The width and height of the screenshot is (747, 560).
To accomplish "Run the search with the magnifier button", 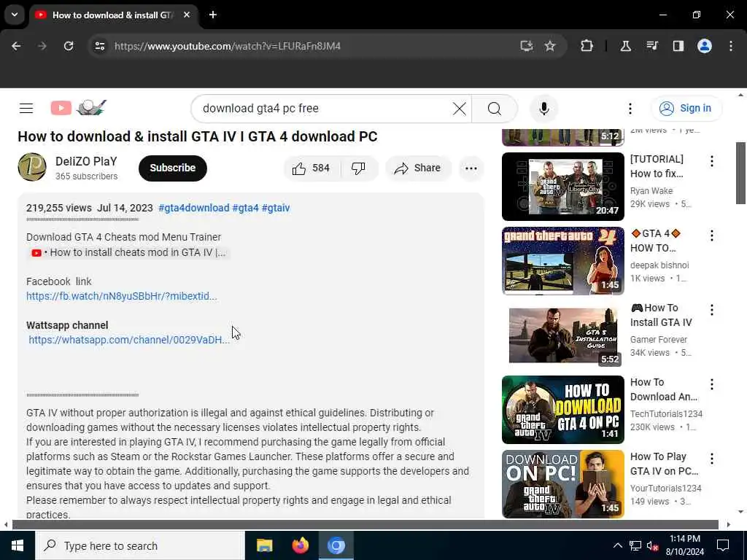I will tap(495, 109).
